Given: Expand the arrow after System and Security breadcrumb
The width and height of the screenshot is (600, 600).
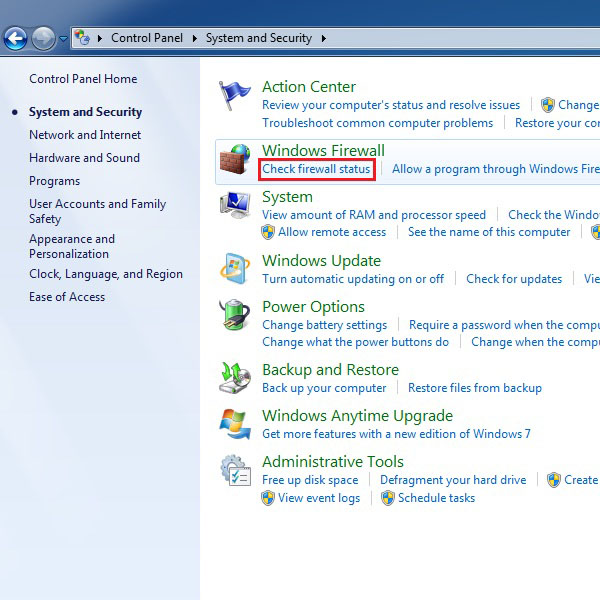Looking at the screenshot, I should [324, 38].
